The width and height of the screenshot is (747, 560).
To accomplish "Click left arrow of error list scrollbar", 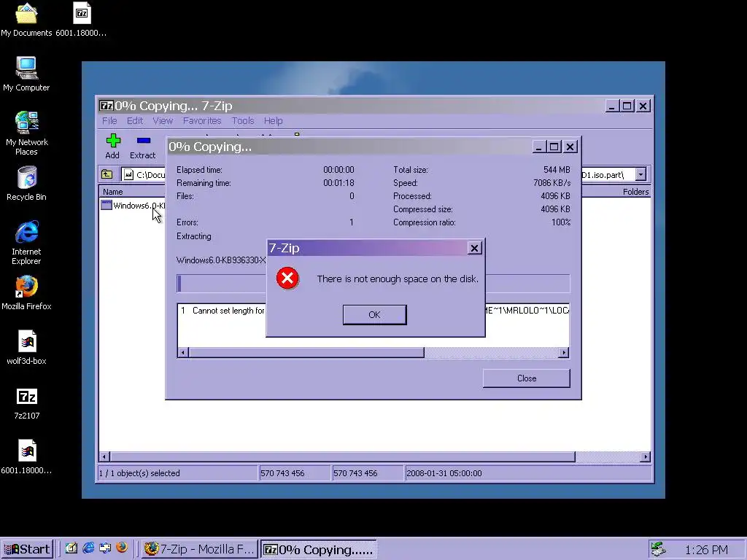I will [183, 352].
